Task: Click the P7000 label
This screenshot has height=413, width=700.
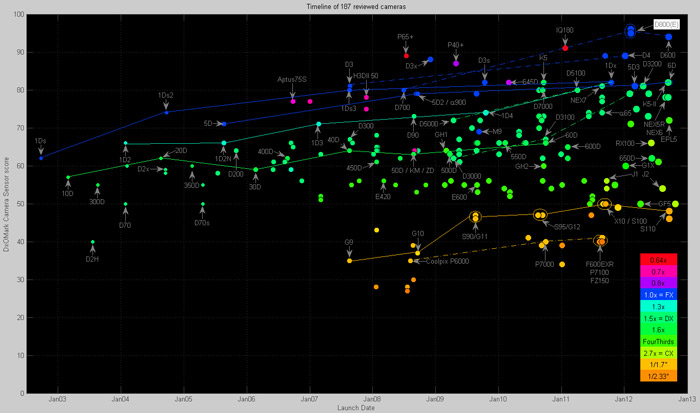Action: click(545, 264)
